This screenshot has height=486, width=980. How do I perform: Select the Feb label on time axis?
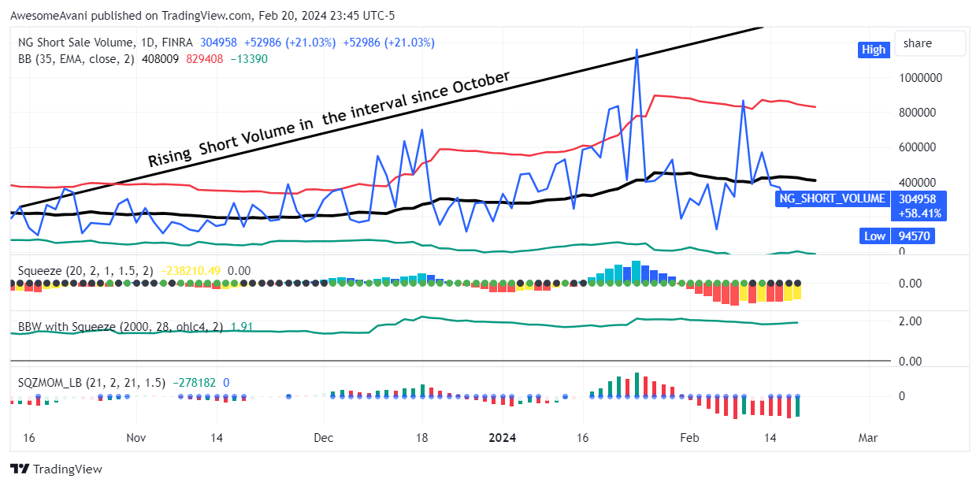tap(689, 437)
